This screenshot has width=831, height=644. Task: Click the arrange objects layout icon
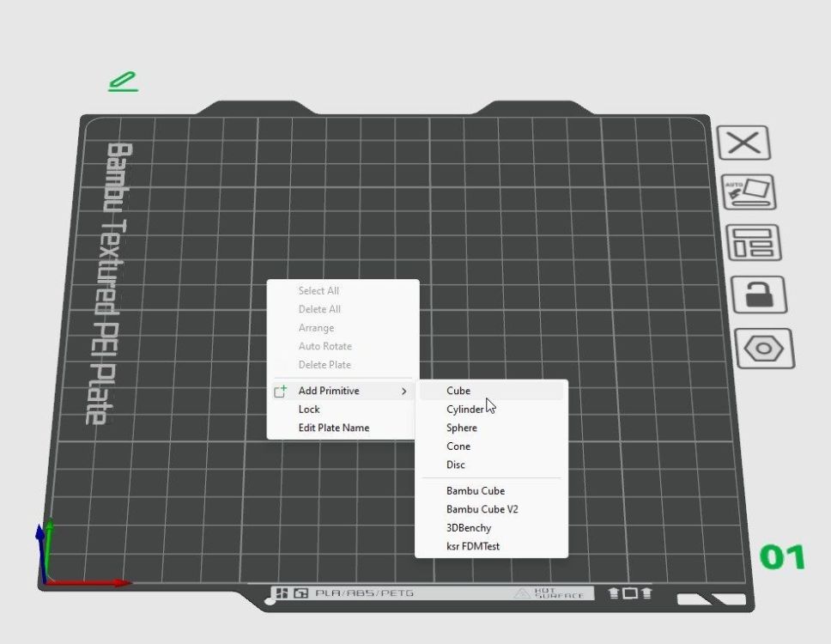tap(754, 242)
